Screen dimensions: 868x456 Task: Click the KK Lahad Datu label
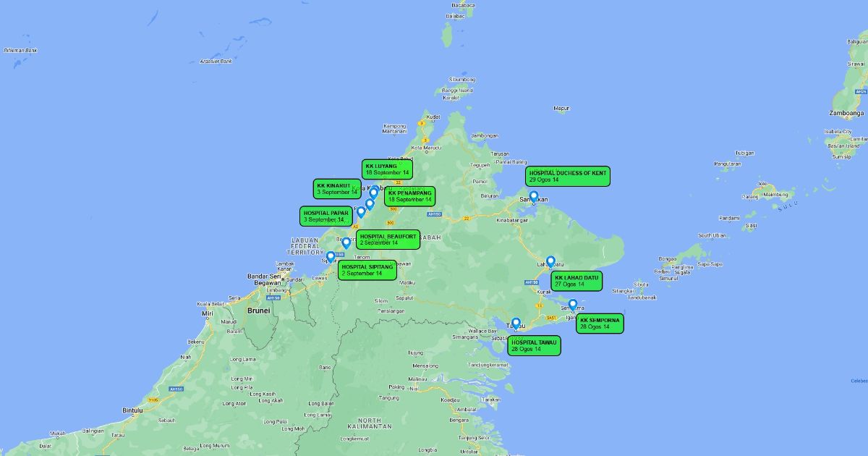(x=576, y=281)
